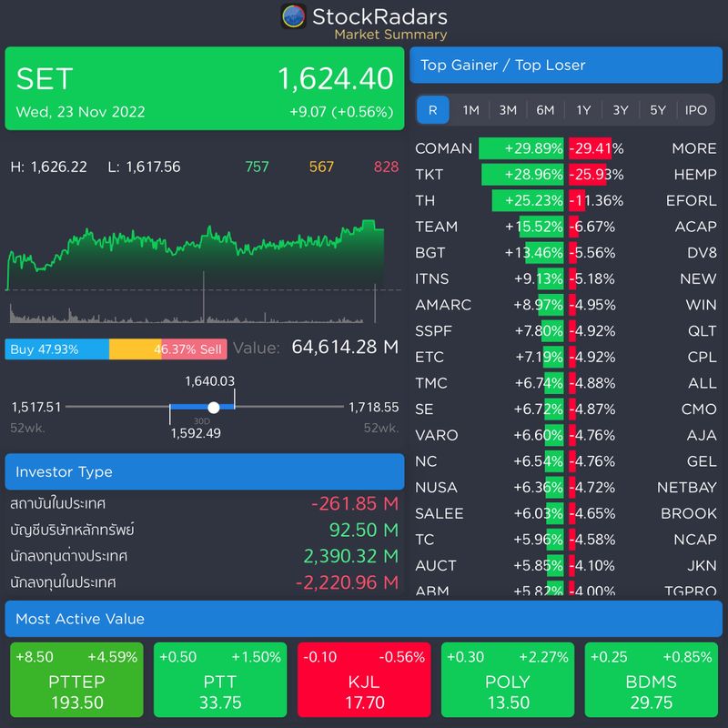Click the 30D range slider white knob

[214, 407]
